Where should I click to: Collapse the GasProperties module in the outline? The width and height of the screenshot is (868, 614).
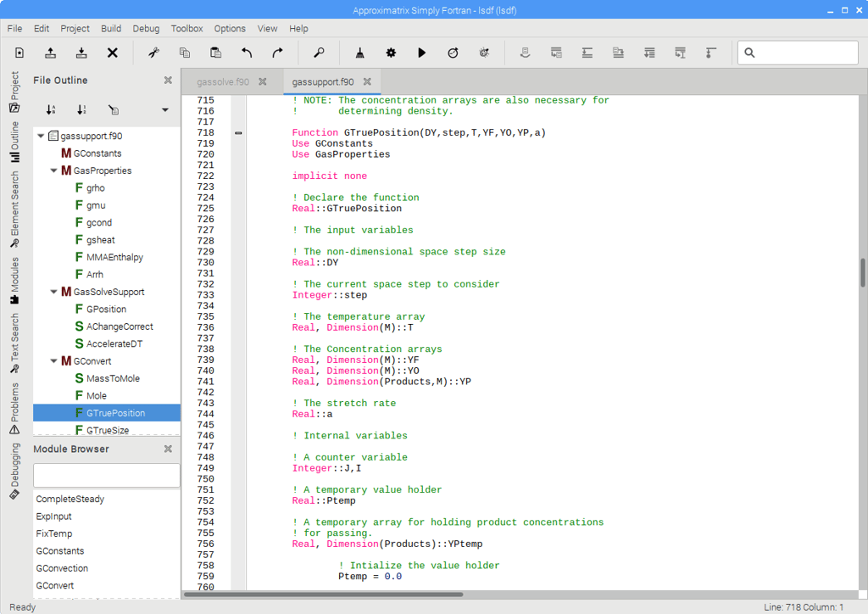click(x=54, y=170)
